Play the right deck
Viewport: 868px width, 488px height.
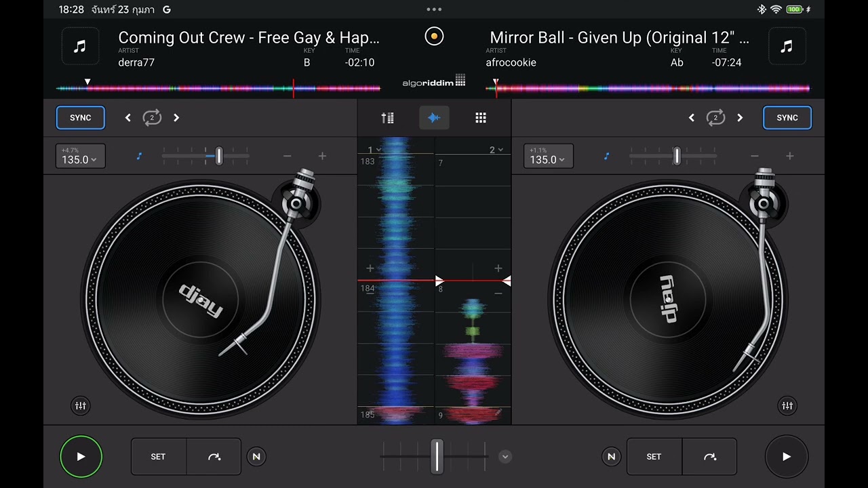787,457
